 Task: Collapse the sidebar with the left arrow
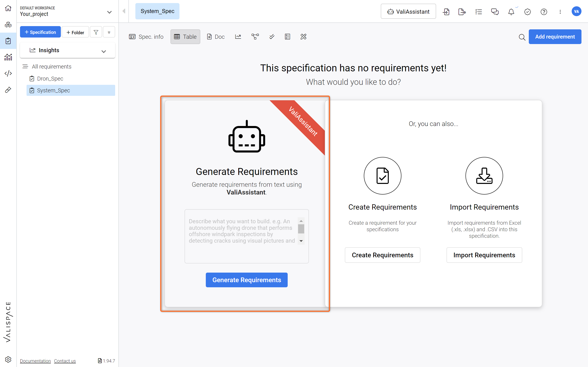point(124,11)
